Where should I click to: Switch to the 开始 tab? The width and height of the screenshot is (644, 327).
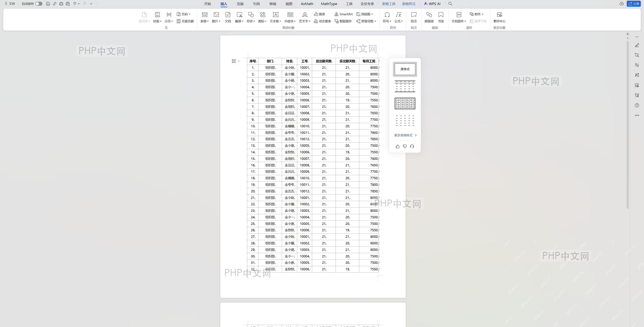[x=207, y=4]
